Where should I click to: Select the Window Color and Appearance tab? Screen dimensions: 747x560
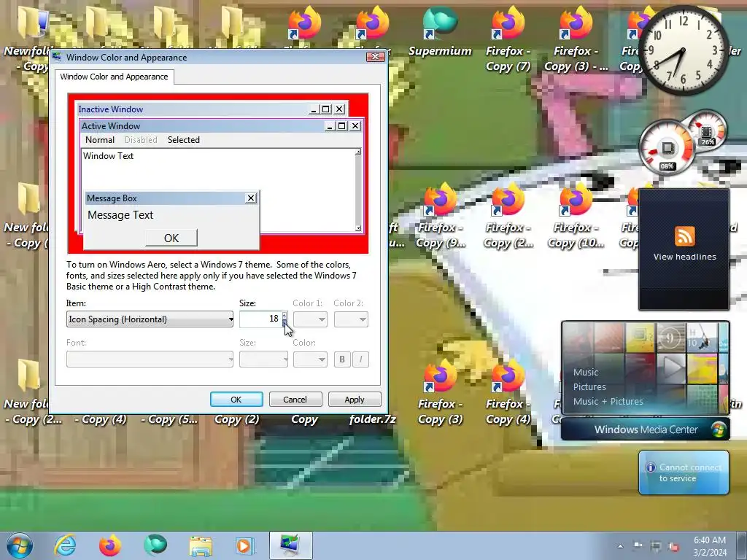point(115,77)
